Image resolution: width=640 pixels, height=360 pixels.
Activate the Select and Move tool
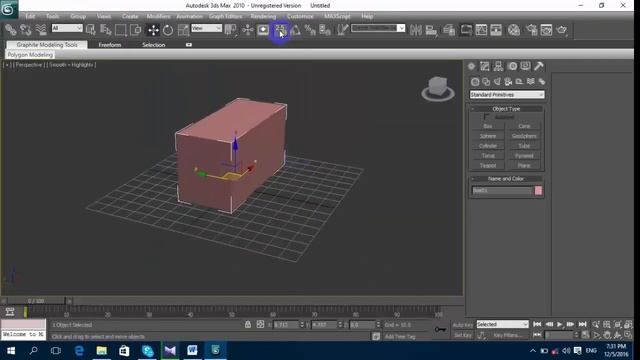pyautogui.click(x=153, y=30)
